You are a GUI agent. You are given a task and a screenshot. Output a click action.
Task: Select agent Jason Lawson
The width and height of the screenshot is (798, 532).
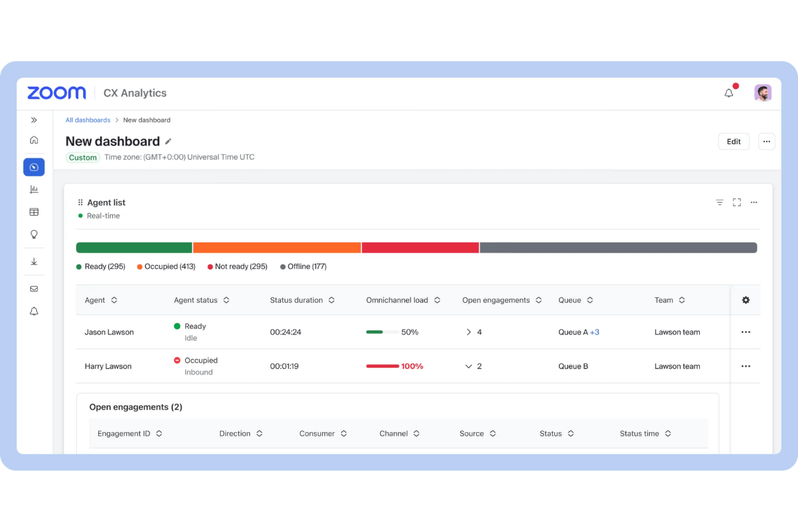coord(109,332)
